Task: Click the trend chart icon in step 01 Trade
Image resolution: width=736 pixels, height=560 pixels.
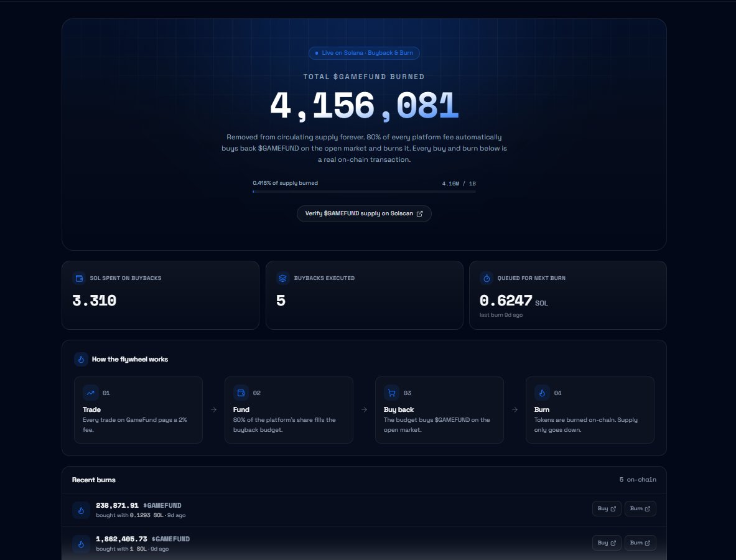Action: pos(91,393)
